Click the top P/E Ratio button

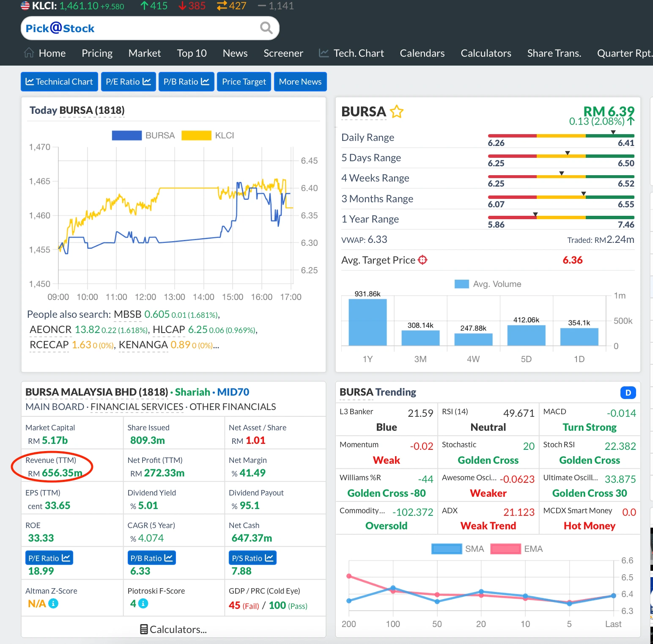129,82
